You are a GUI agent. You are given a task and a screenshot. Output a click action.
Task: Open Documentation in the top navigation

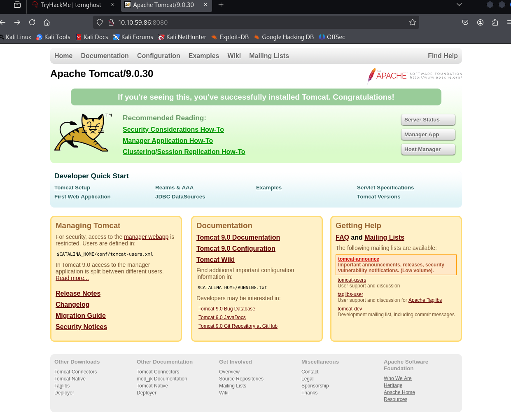105,56
